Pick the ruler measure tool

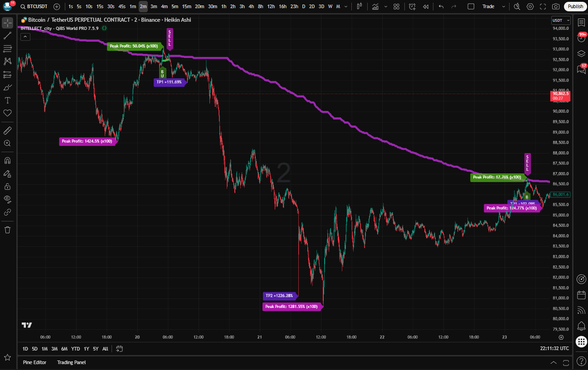pyautogui.click(x=7, y=131)
